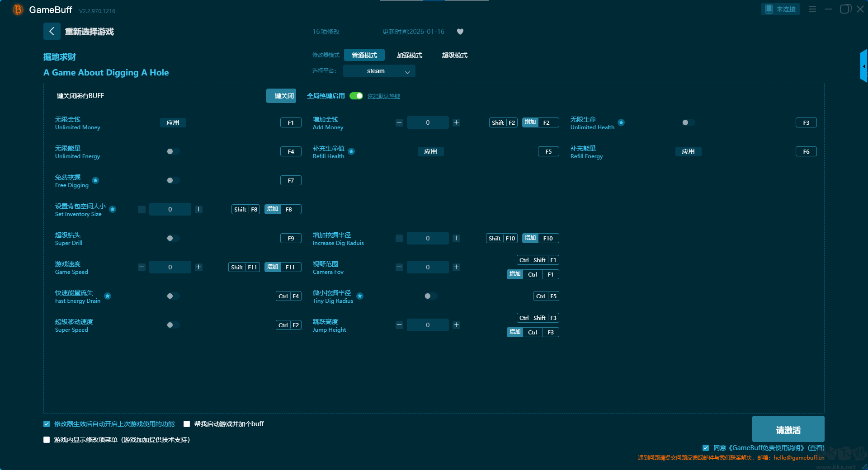Click the back arrow to reselect game
This screenshot has height=470, width=868.
52,31
